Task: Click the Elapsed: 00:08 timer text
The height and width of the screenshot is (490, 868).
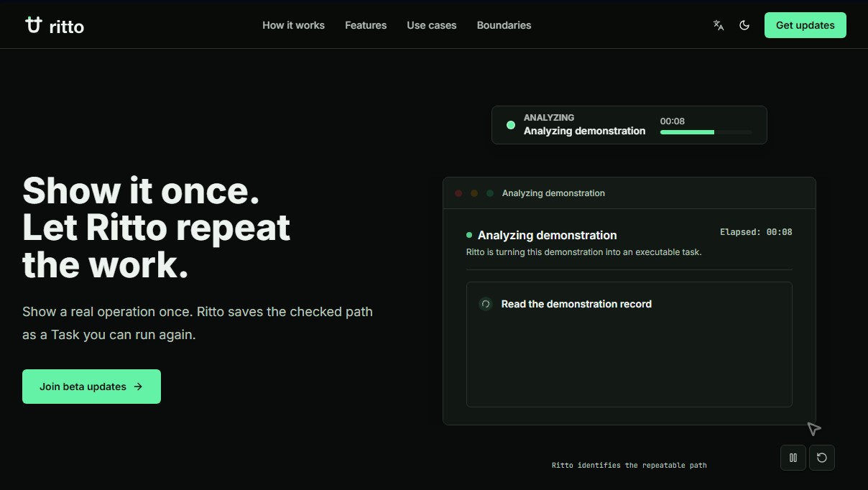Action: coord(756,232)
